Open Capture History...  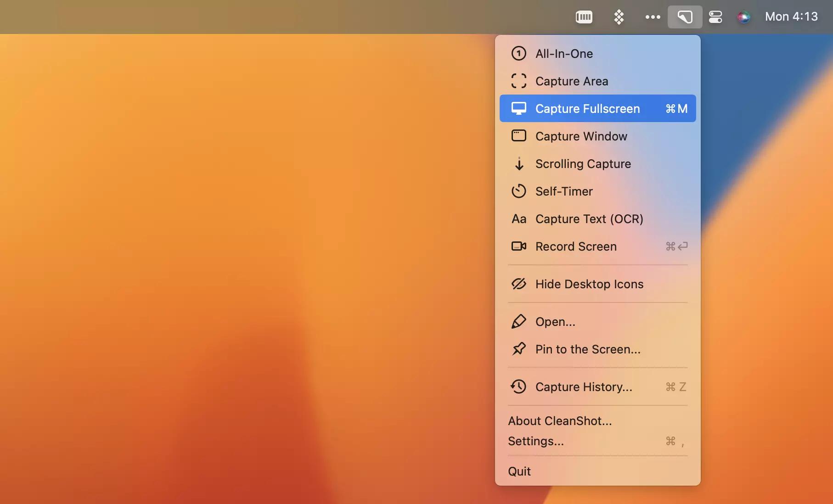coord(598,387)
